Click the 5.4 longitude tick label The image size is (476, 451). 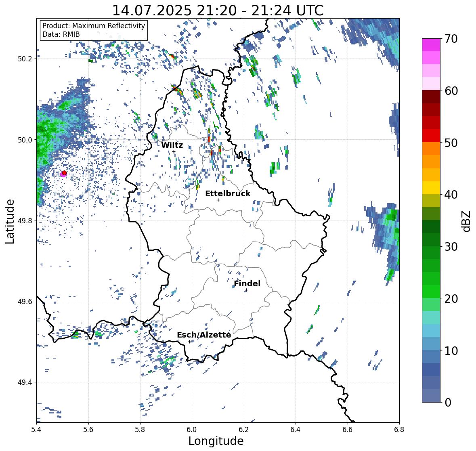[37, 430]
